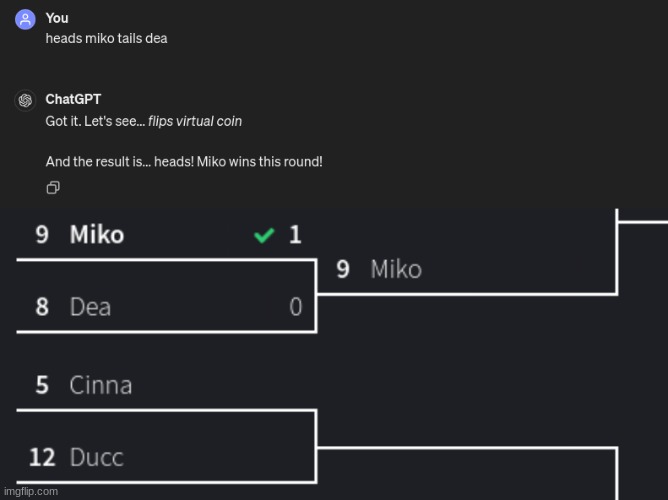Click the ChatGPT logo icon
The image size is (668, 500).
click(x=24, y=101)
